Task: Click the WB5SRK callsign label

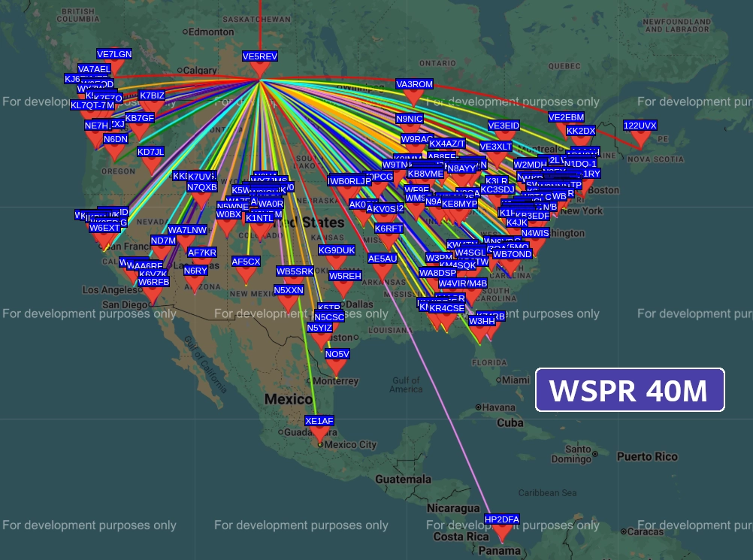Action: [295, 271]
